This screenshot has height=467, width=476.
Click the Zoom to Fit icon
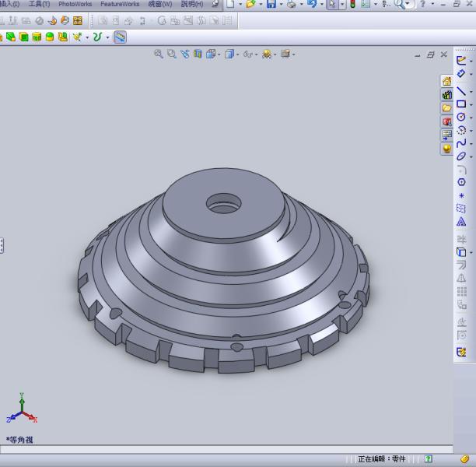[159, 54]
